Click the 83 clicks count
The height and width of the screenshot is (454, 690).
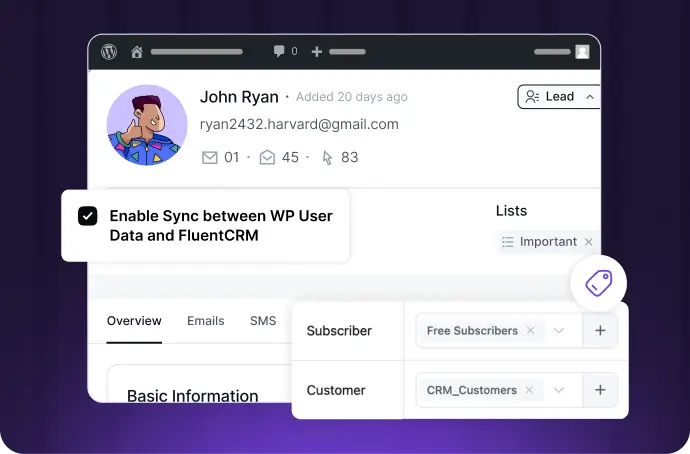(350, 157)
